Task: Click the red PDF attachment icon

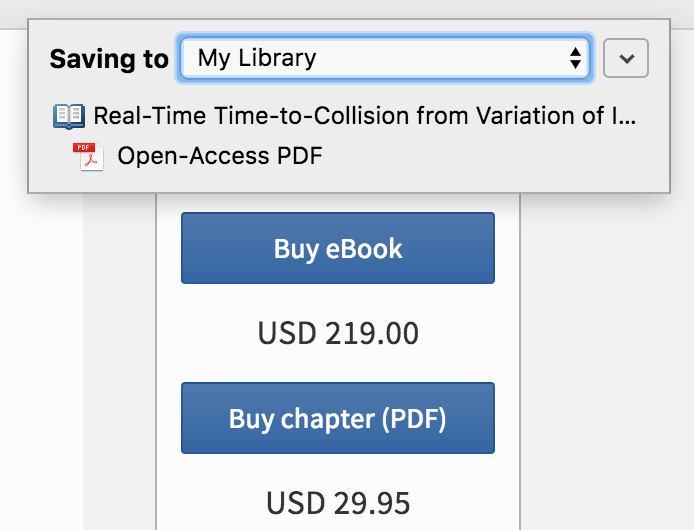Action: pyautogui.click(x=89, y=156)
